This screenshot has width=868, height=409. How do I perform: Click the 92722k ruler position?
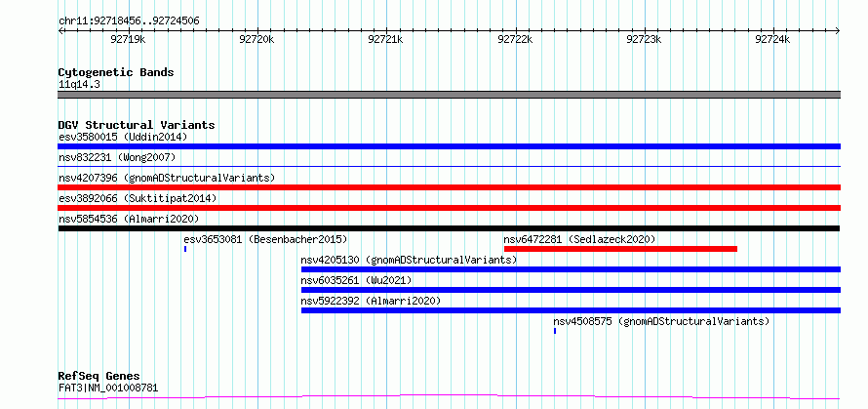tap(515, 39)
